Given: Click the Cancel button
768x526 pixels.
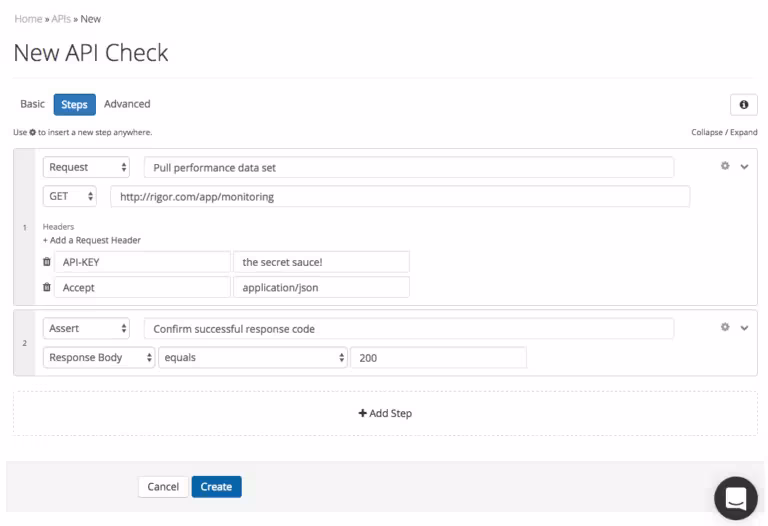Looking at the screenshot, I should [x=163, y=487].
